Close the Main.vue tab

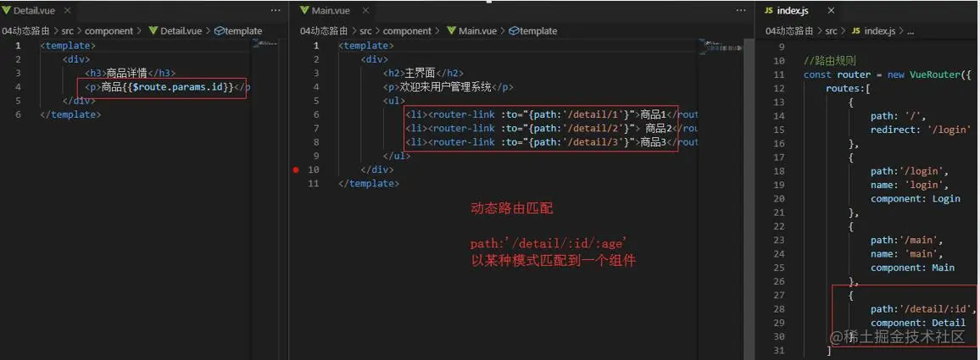[x=365, y=11]
